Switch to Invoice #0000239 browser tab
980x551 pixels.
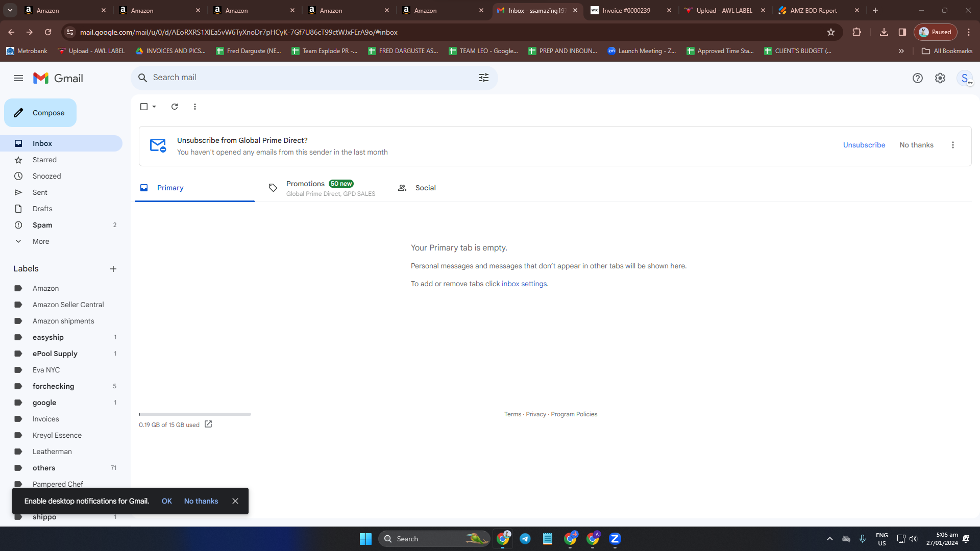[x=627, y=10]
